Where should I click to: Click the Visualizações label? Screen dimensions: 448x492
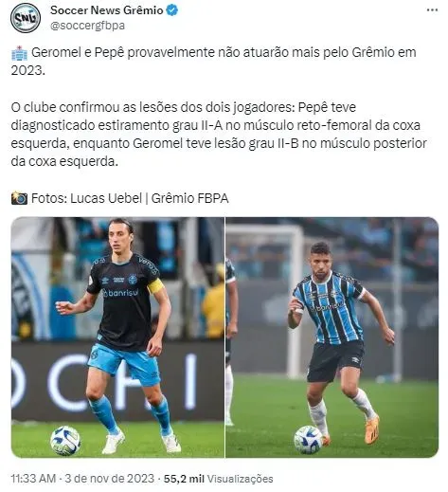(x=240, y=479)
